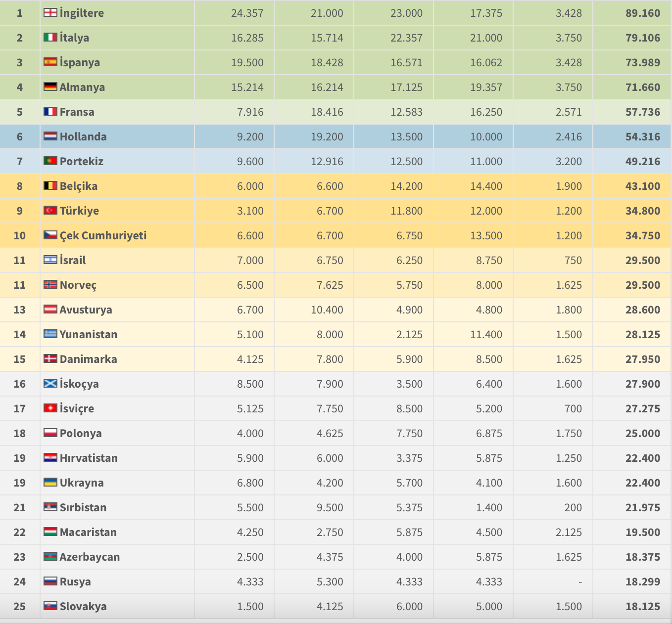Click the Greece flag icon beside Yunanistan
672x624 pixels.
pos(50,333)
